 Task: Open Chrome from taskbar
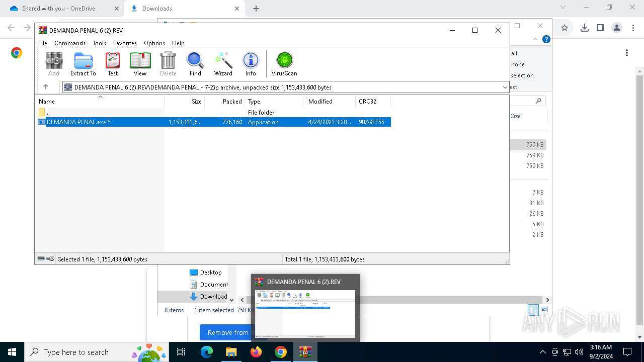tap(281, 352)
